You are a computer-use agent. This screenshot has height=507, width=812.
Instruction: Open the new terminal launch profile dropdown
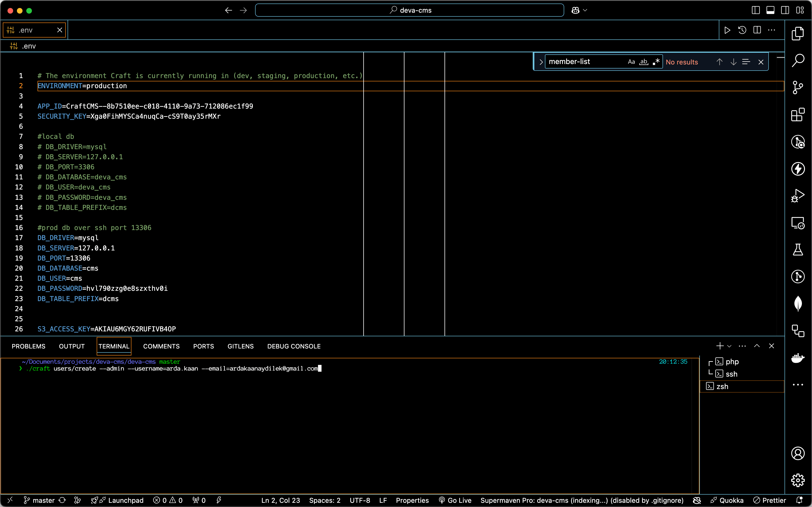pyautogui.click(x=729, y=346)
